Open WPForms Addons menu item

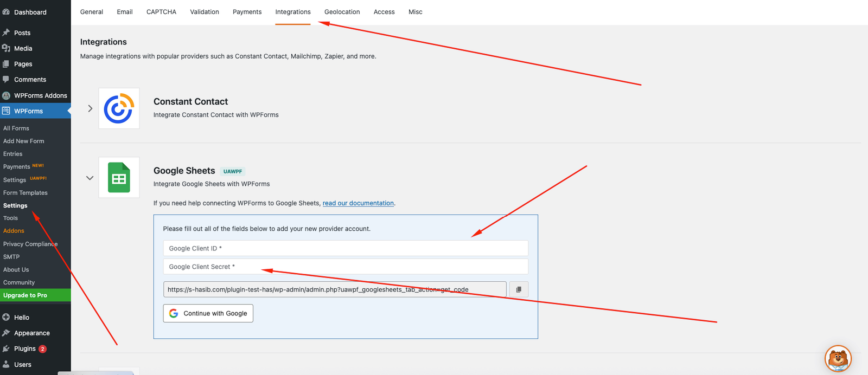[40, 95]
